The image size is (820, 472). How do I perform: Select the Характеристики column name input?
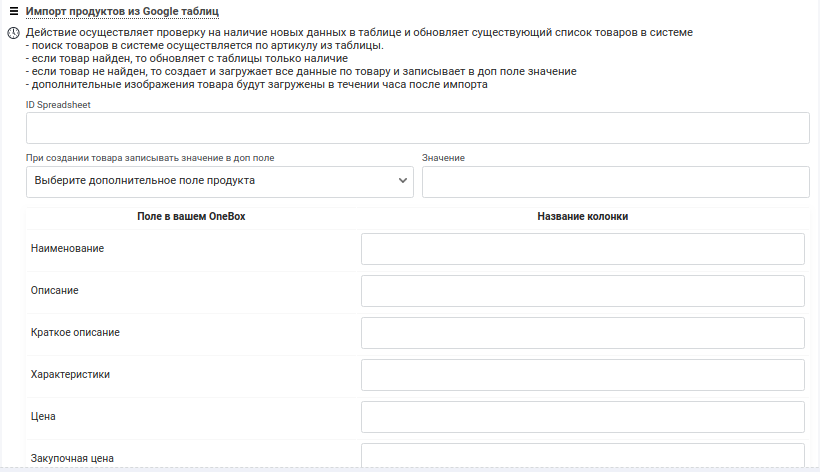(x=583, y=375)
